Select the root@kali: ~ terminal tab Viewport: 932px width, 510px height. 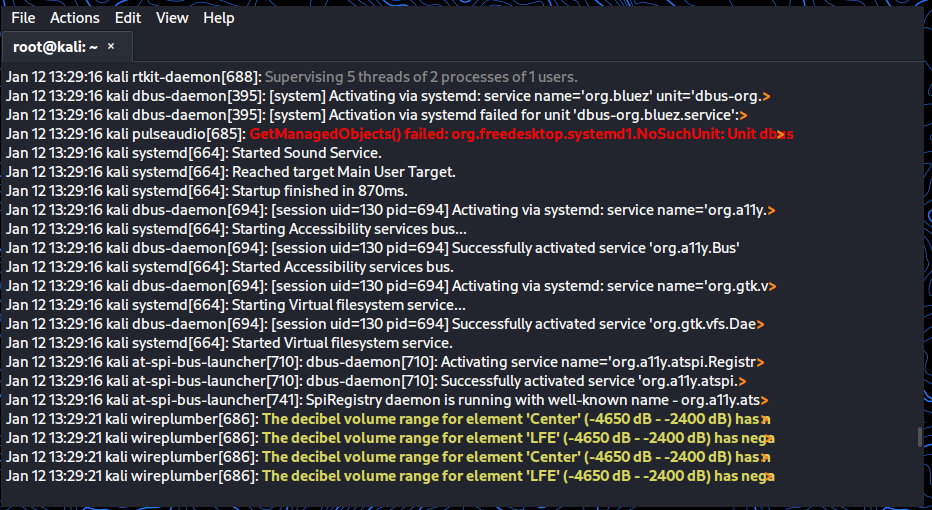pos(55,47)
